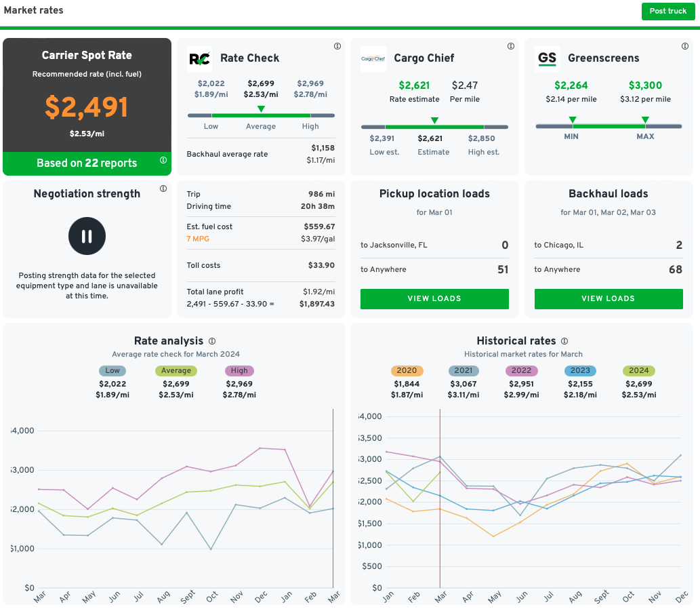Viewport: 700px width, 609px height.
Task: Click the Driving time 20h 38m
Action: 317,206
